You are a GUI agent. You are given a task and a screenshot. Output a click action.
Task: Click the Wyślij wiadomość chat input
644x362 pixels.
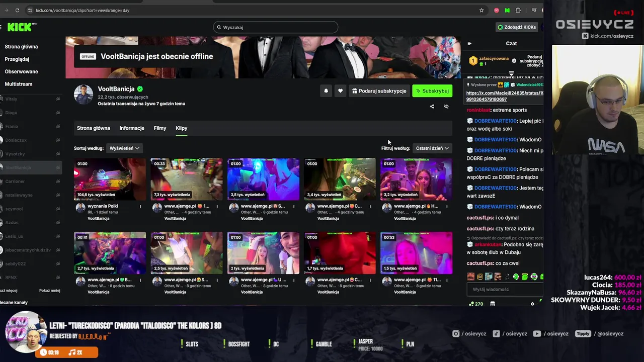[505, 290]
